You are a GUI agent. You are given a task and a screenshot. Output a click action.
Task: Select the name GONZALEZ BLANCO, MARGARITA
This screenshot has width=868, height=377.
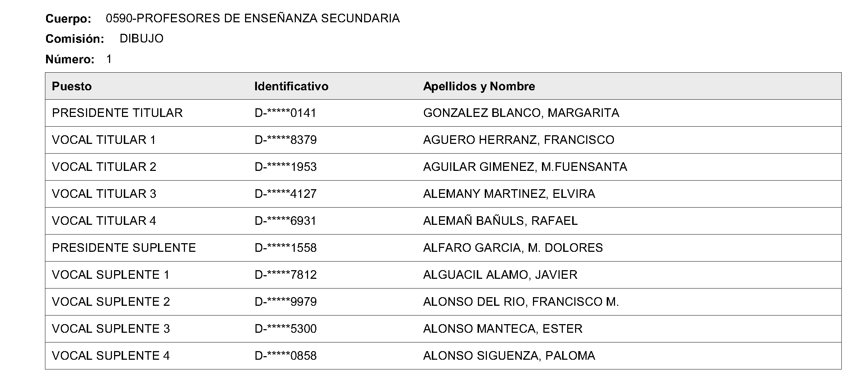pos(521,113)
